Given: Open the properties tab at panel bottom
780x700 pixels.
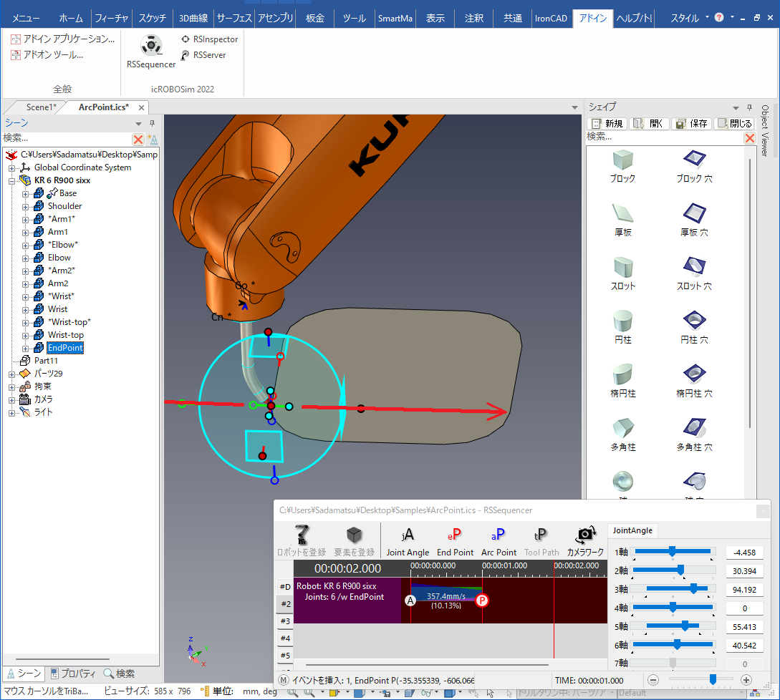Looking at the screenshot, I should [73, 674].
